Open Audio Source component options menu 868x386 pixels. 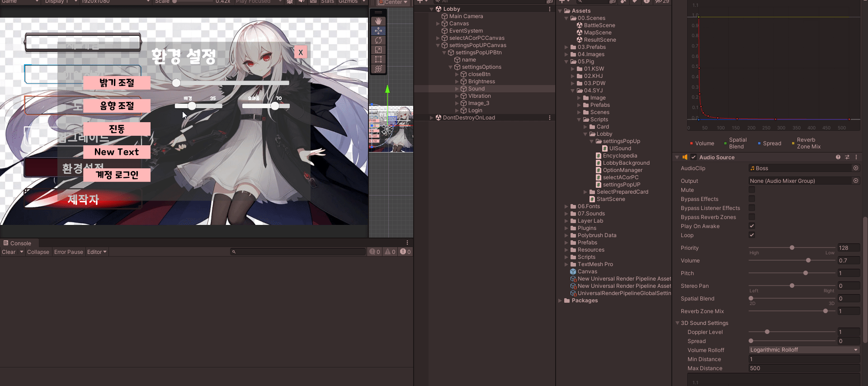[x=856, y=157]
